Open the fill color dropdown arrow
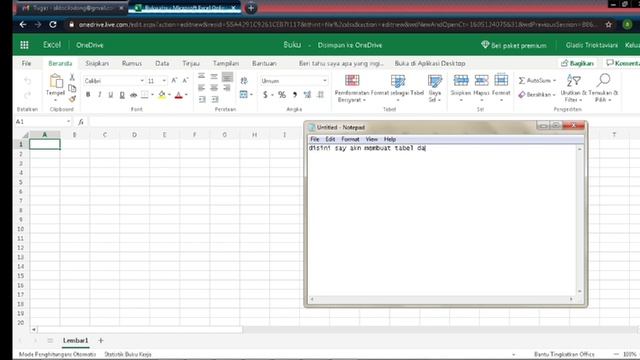 point(169,95)
